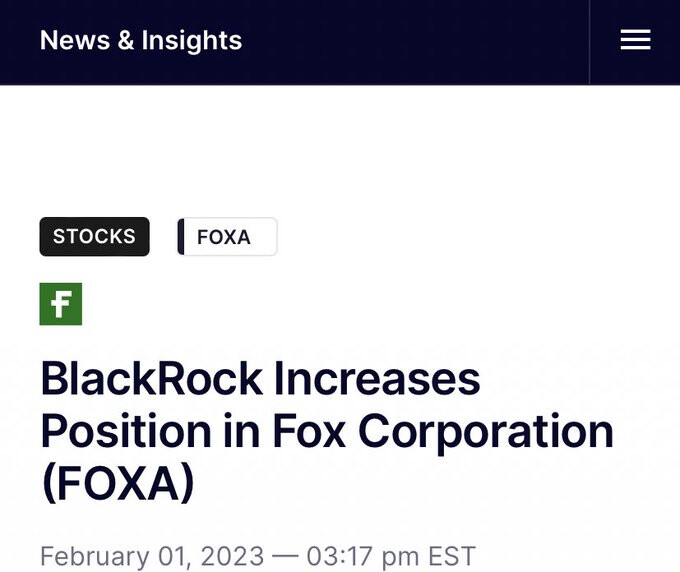Select the 03:17 pm EST time text
Screen dimensions: 680x572
coord(391,556)
